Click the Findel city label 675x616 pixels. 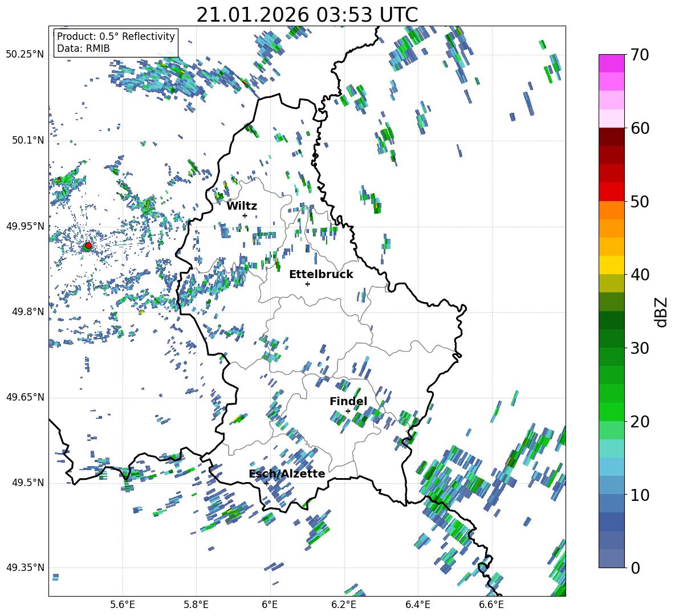point(348,401)
